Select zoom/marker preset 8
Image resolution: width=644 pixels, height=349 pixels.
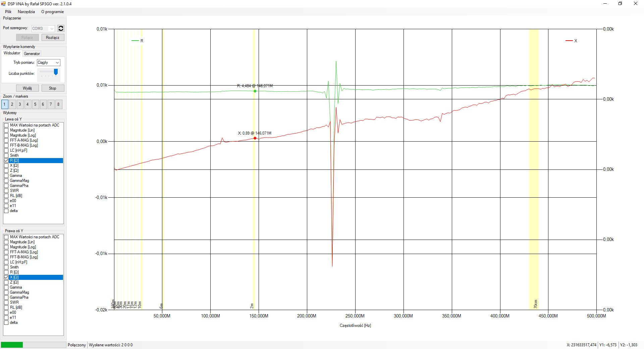(x=58, y=104)
